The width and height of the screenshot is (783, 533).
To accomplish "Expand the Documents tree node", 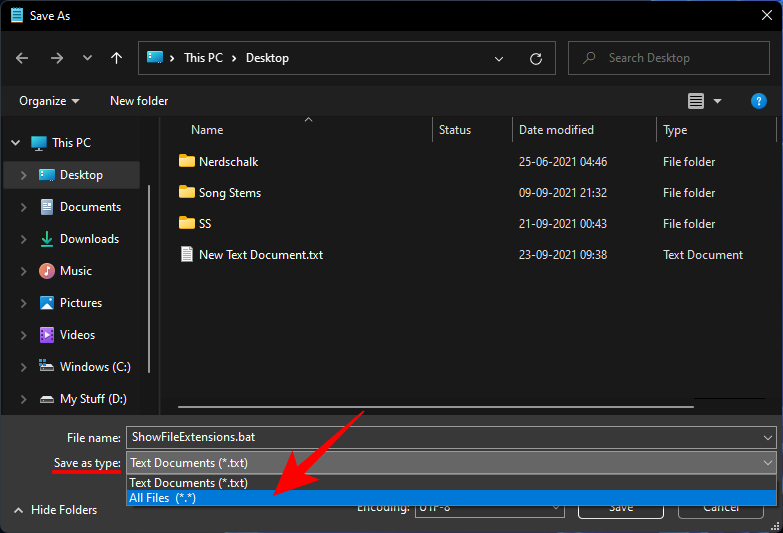I will (x=23, y=207).
